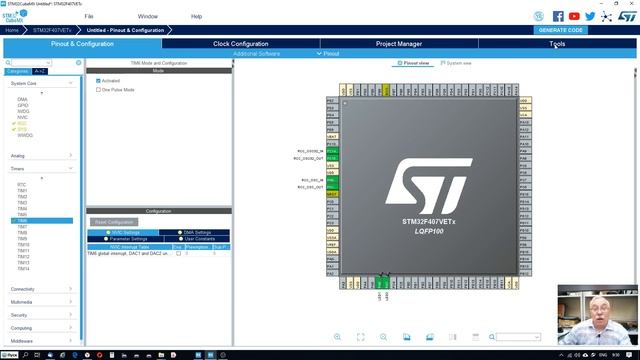Open Additional Software
This screenshot has width=640, height=360.
pyautogui.click(x=256, y=54)
